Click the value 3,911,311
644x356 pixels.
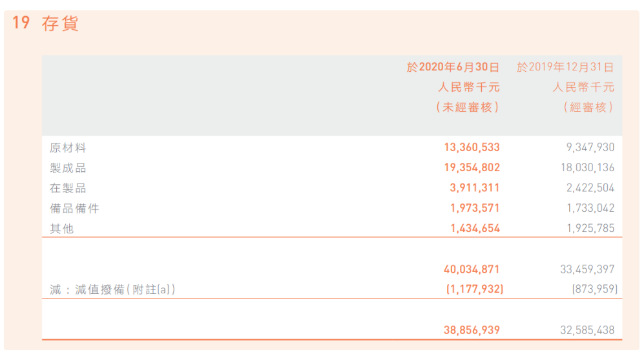[475, 189]
